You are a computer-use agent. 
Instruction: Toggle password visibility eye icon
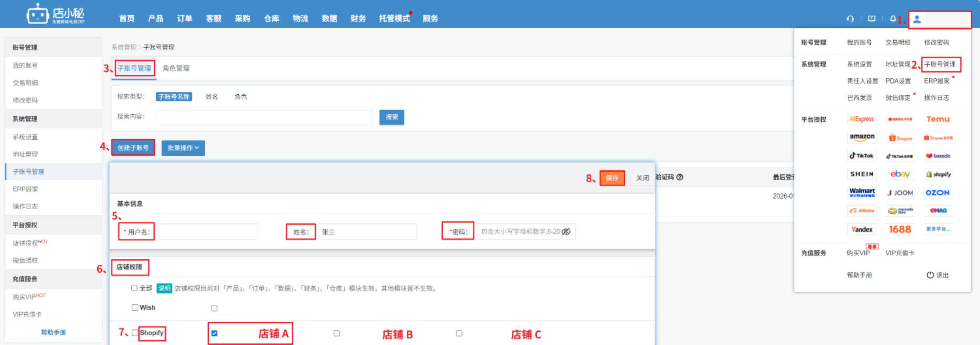point(566,231)
